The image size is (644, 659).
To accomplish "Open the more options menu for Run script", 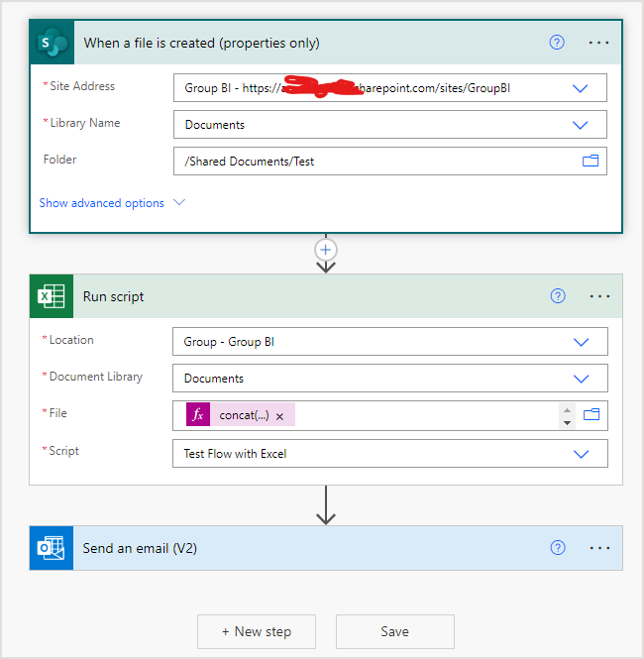I will (x=599, y=296).
